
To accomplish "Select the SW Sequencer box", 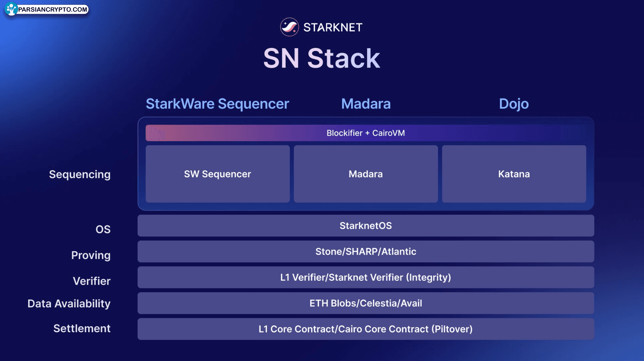I will tap(218, 174).
